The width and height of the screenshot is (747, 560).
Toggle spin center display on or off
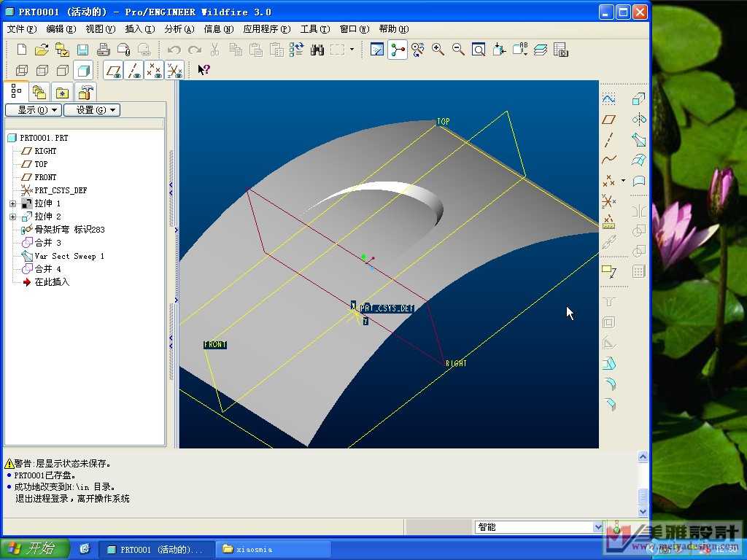coord(398,50)
